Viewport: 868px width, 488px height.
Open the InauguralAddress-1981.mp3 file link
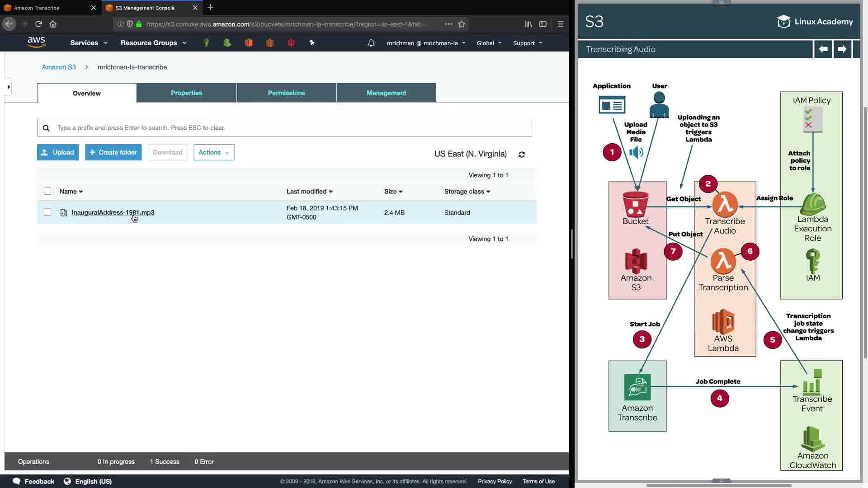coord(113,212)
